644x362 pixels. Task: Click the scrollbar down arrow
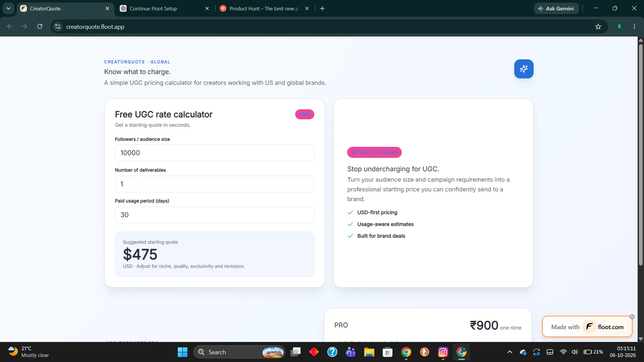641,339
